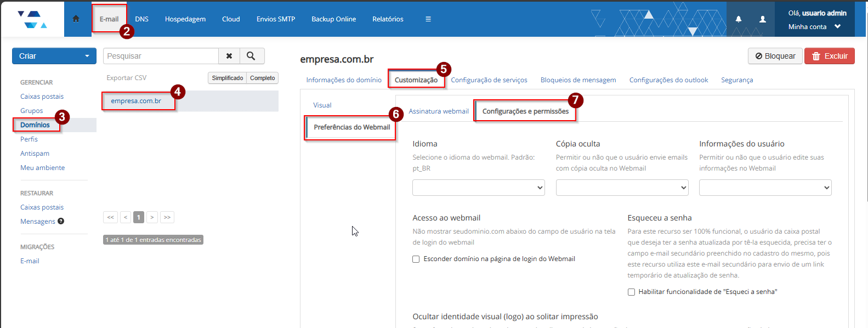The image size is (868, 328).
Task: Click inside the Pesquisar search field
Action: tap(160, 56)
